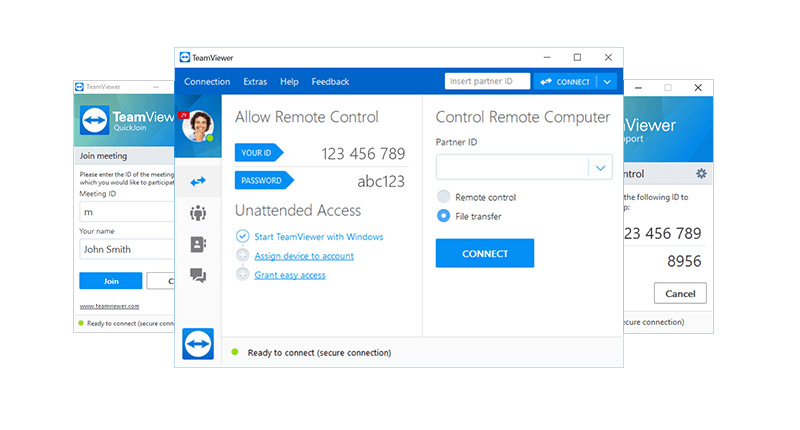Click the Join button in QuickJoin window
This screenshot has width=800, height=430.
point(111,281)
